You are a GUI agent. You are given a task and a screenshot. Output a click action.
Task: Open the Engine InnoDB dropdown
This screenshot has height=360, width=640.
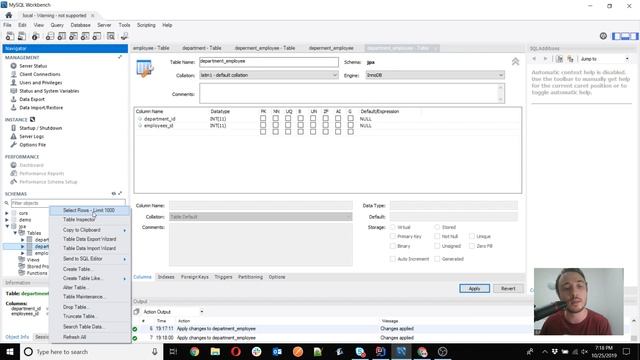pos(435,75)
